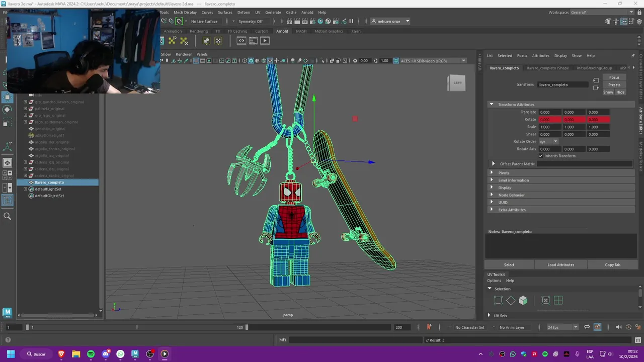Switch to the MASH shelf tab
644x362 pixels.
click(301, 31)
